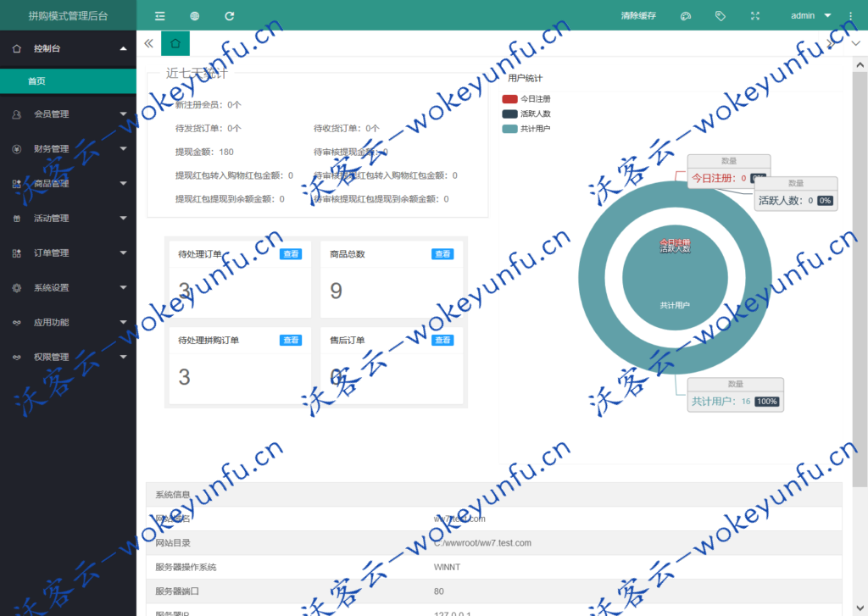This screenshot has width=868, height=616.
Task: Click the 待发货订单: 0个 text
Action: (x=209, y=129)
